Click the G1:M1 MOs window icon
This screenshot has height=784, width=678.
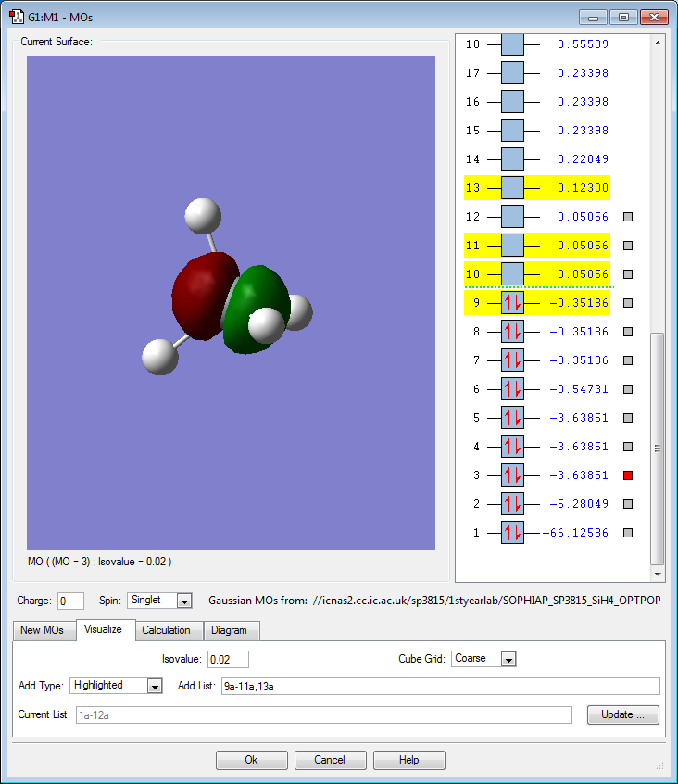tap(16, 17)
